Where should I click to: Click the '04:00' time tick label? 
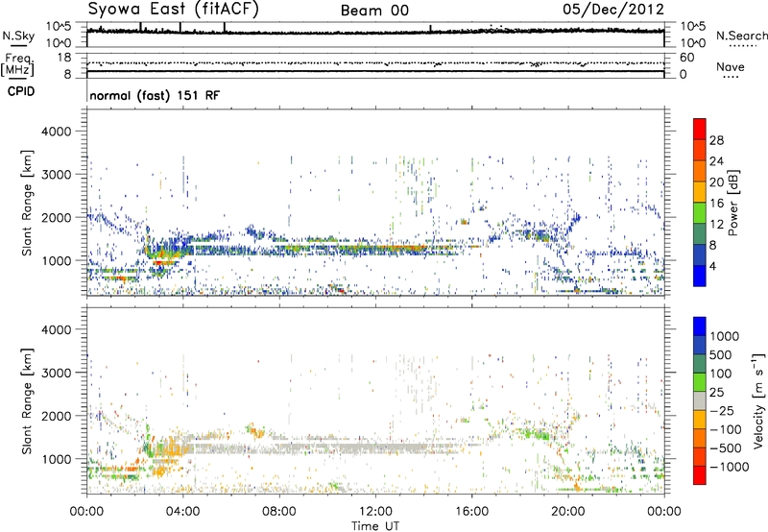coord(182,512)
